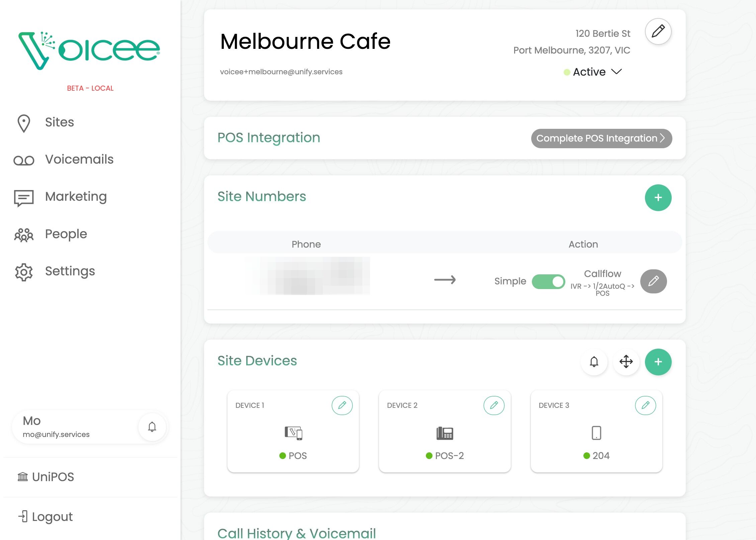This screenshot has width=756, height=540.
Task: Edit Device 2 POS-2 settings
Action: tap(493, 405)
